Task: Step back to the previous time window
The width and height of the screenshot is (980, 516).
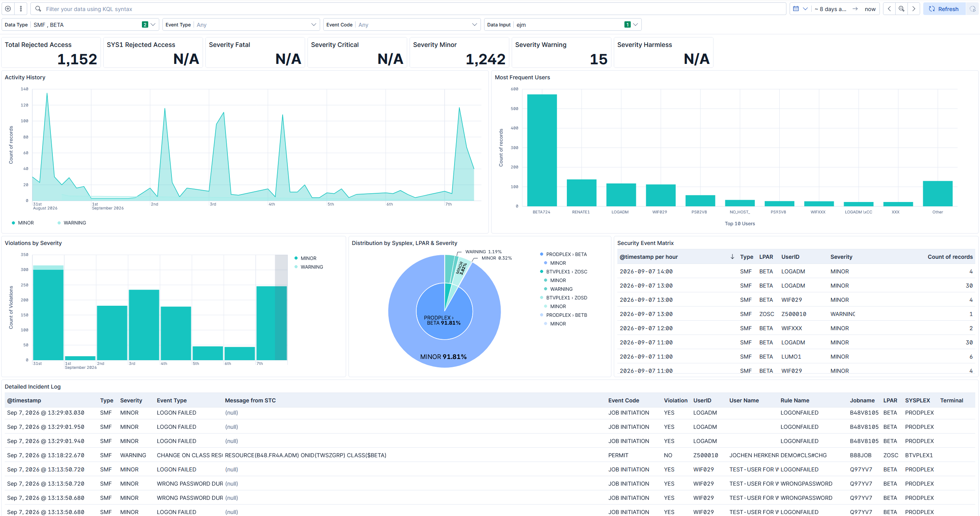Action: [889, 9]
